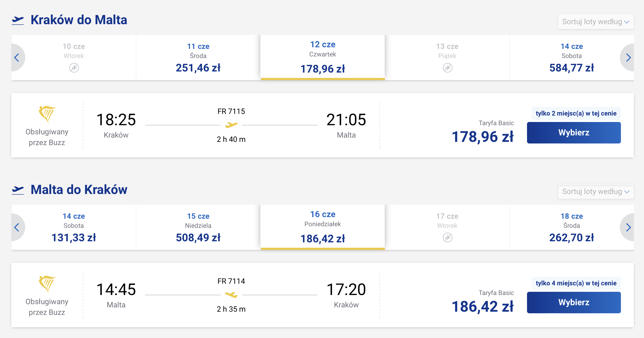Click the no-flight icon under 17 cze
The width and height of the screenshot is (644, 338).
[447, 238]
